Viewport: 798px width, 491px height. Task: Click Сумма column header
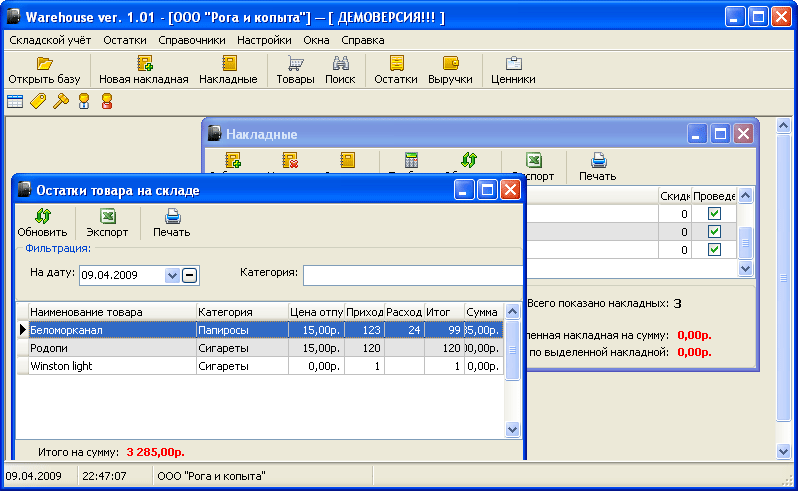click(x=484, y=312)
